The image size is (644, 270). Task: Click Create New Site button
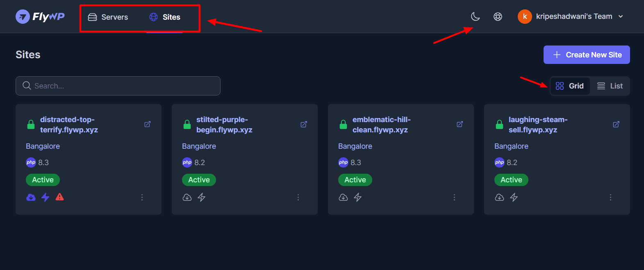click(587, 55)
